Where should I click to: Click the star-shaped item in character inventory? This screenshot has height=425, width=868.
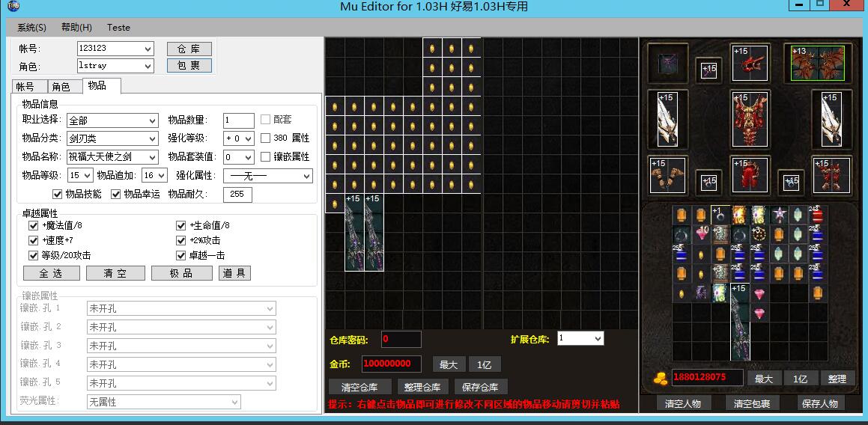point(779,215)
